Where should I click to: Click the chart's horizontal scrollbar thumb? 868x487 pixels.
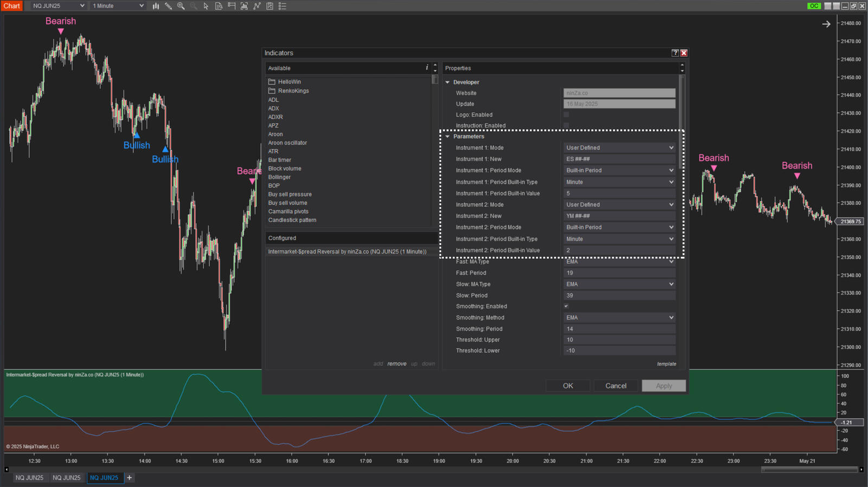tap(808, 470)
